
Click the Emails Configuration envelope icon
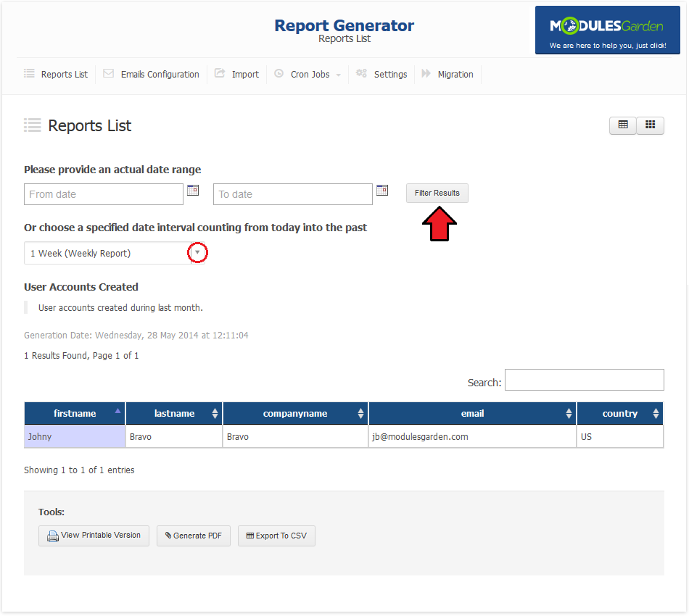[x=109, y=73]
